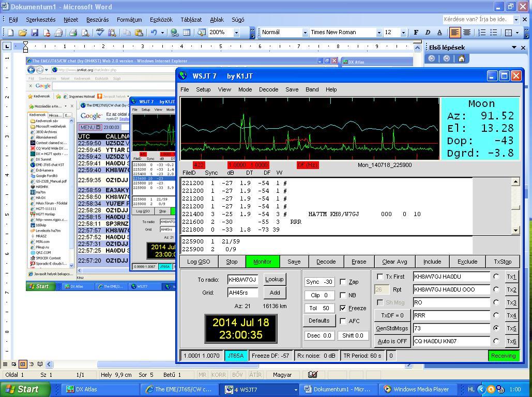Viewport: 532px width, 397px height.
Task: Expand the WSJT7 taskbar group arrow
Action: click(x=296, y=390)
